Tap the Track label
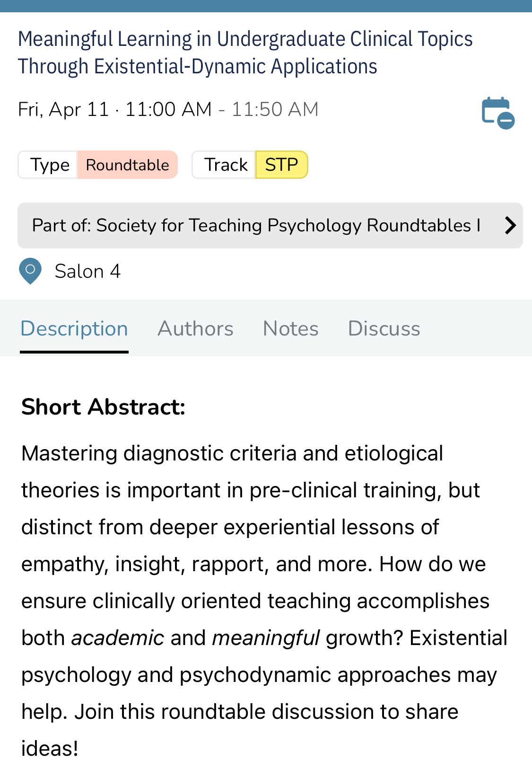532x778 pixels. point(226,165)
